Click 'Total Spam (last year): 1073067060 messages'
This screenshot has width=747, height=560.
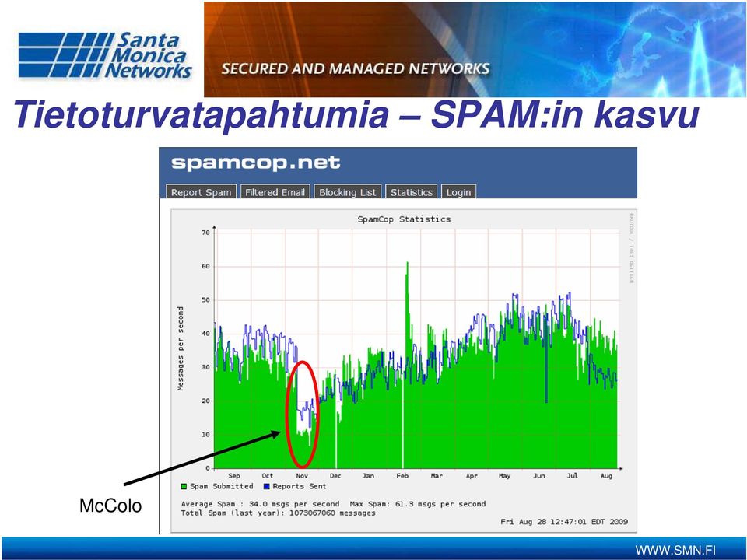point(279,513)
